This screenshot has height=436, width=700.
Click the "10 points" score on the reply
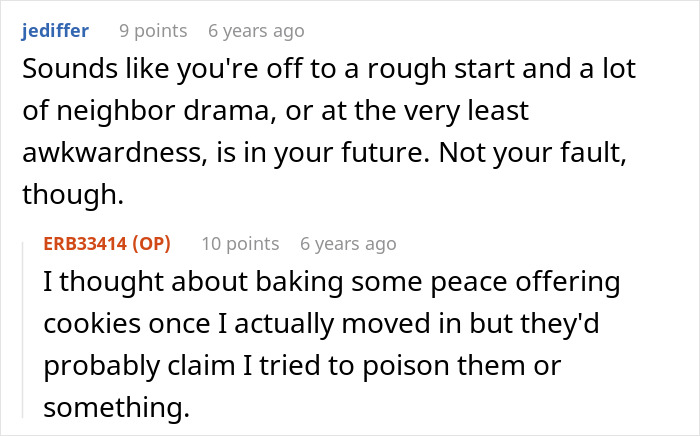(240, 244)
